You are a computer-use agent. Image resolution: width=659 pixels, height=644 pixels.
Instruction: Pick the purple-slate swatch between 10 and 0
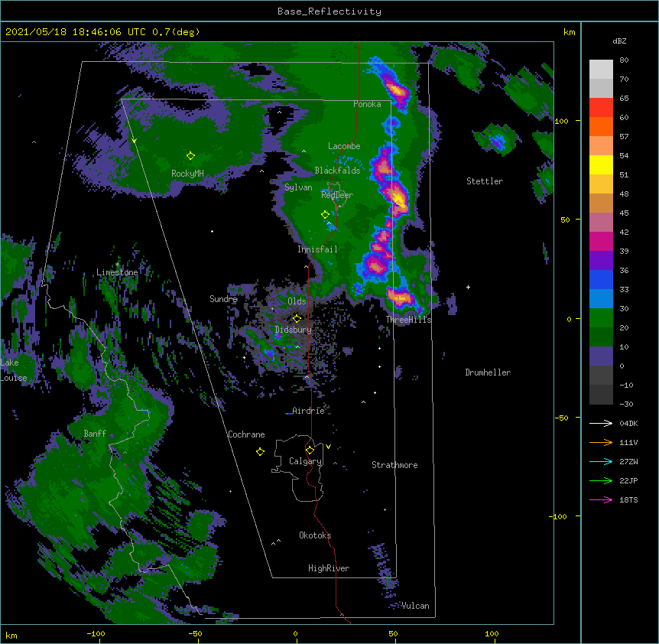pyautogui.click(x=601, y=356)
